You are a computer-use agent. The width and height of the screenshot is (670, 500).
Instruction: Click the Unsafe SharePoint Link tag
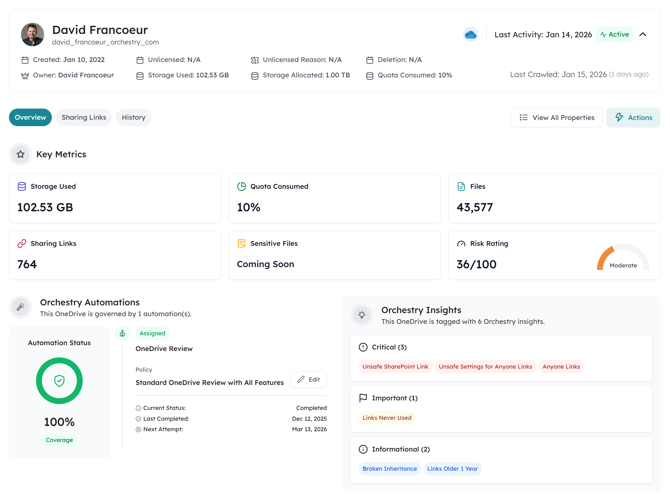click(395, 367)
